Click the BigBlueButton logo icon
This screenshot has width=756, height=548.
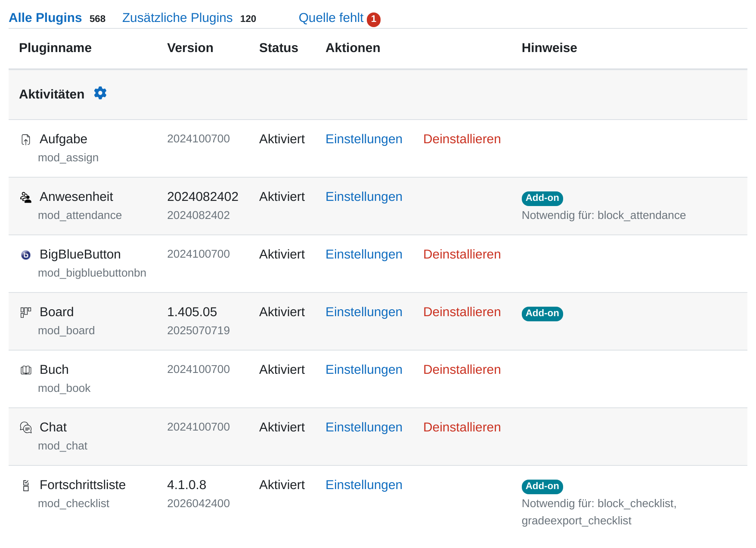point(26,255)
